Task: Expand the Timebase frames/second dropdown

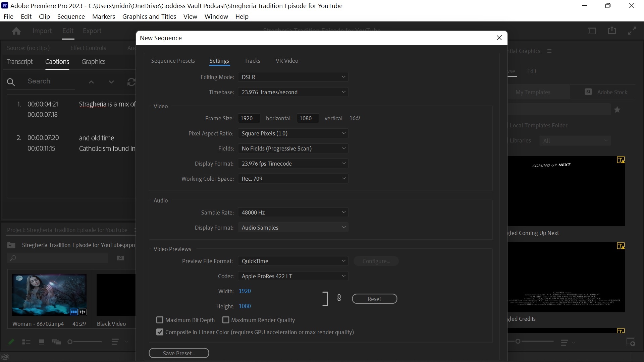Action: (x=293, y=92)
